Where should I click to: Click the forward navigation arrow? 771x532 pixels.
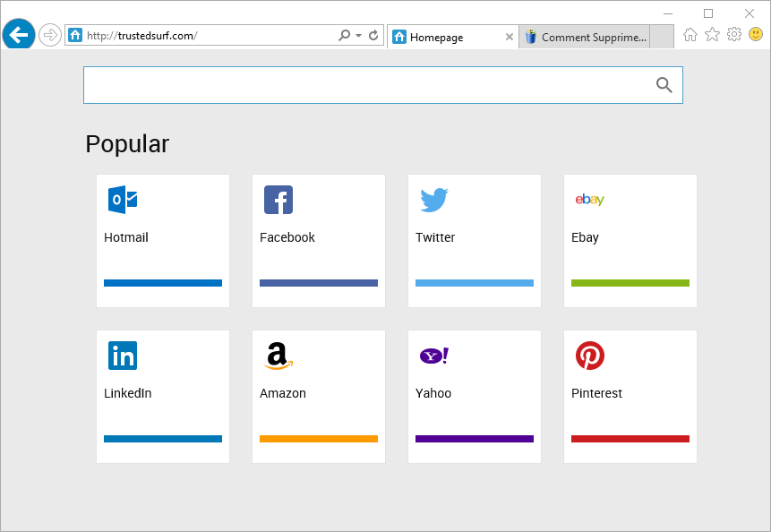click(x=49, y=36)
